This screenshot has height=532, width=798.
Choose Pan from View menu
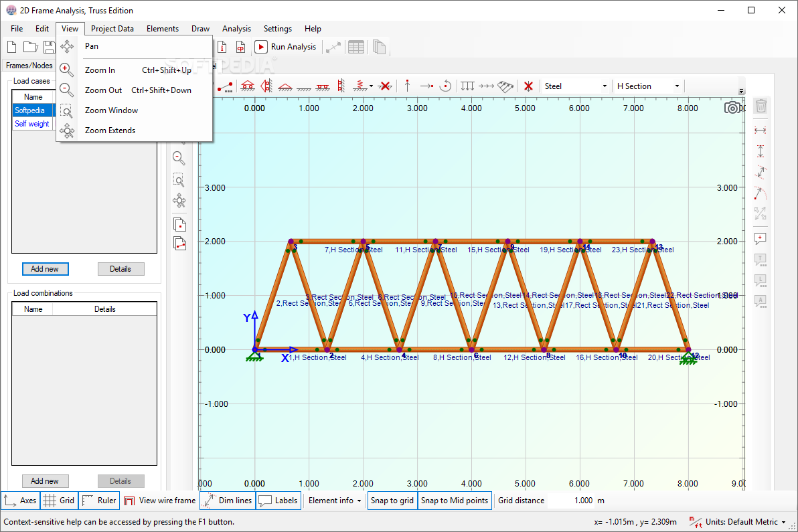(135, 46)
